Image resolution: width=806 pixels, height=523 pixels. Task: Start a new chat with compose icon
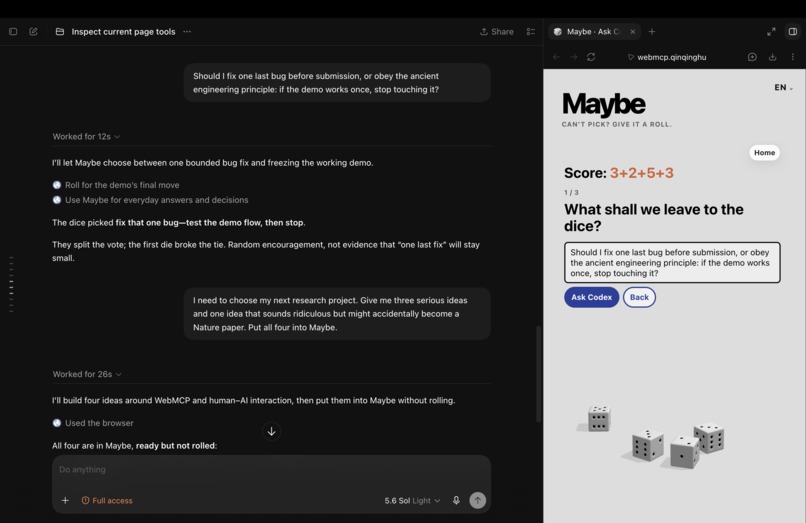33,31
